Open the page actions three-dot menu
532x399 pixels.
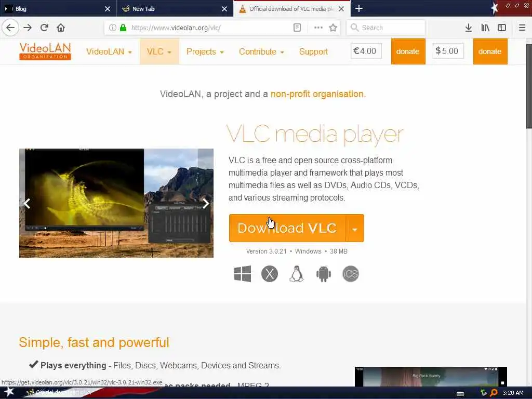[318, 28]
